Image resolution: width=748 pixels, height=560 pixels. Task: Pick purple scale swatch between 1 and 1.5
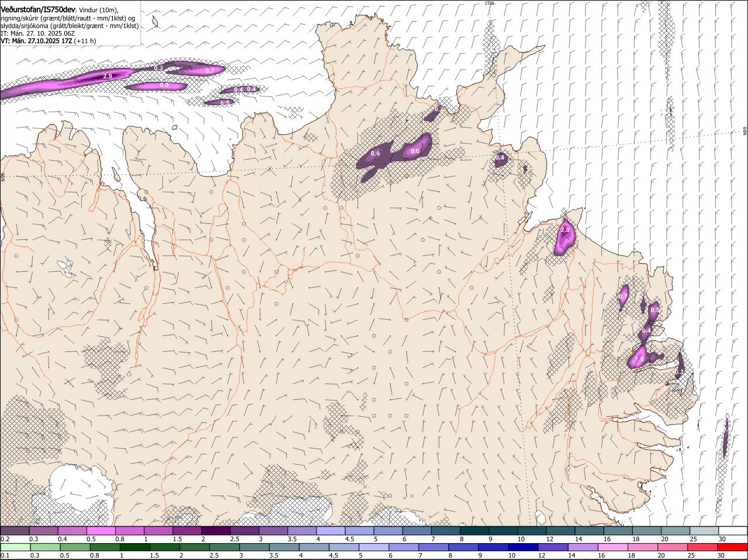coord(158,531)
